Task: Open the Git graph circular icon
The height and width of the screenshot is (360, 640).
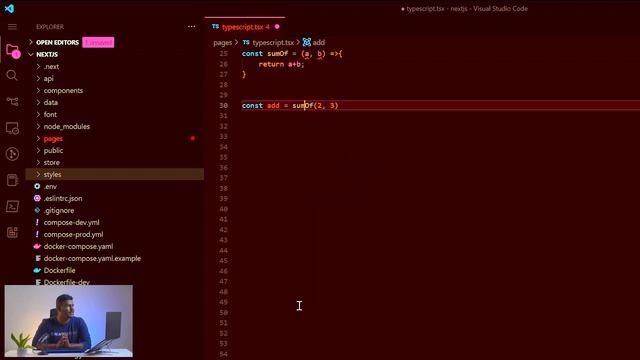Action: pos(12,154)
